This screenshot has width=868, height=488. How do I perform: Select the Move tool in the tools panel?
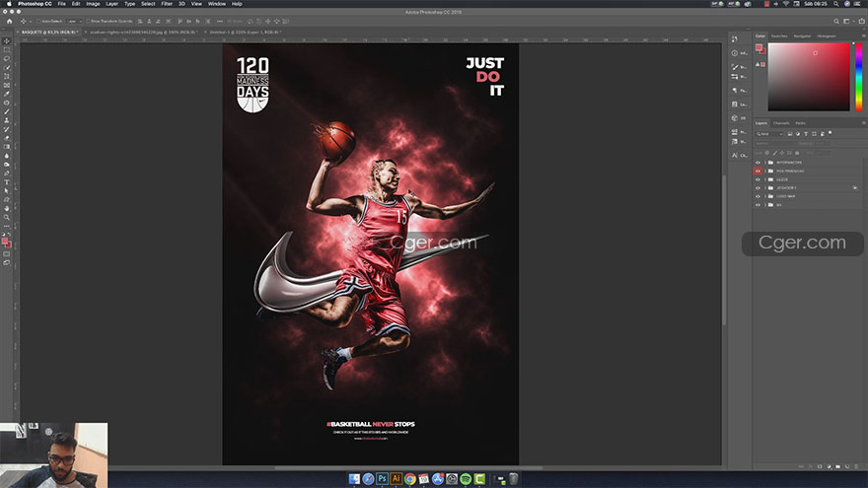tap(7, 41)
